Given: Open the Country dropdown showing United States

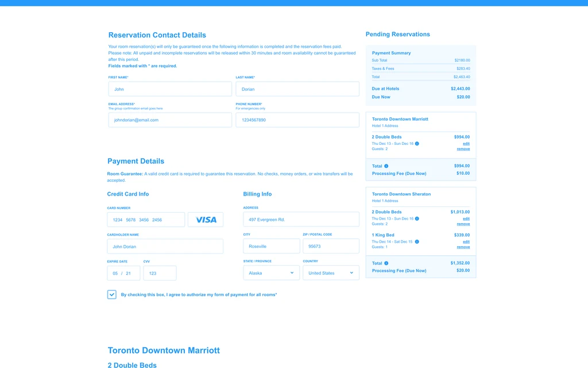Looking at the screenshot, I should (331, 273).
